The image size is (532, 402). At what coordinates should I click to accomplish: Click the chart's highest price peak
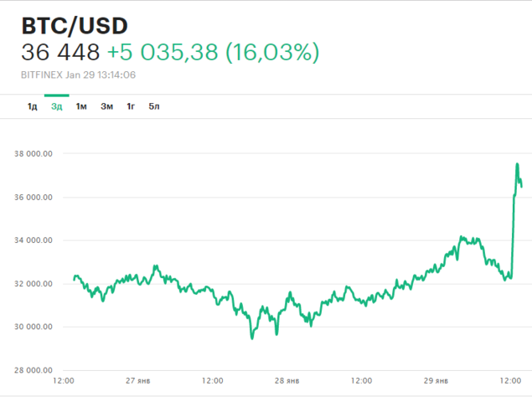(x=517, y=164)
